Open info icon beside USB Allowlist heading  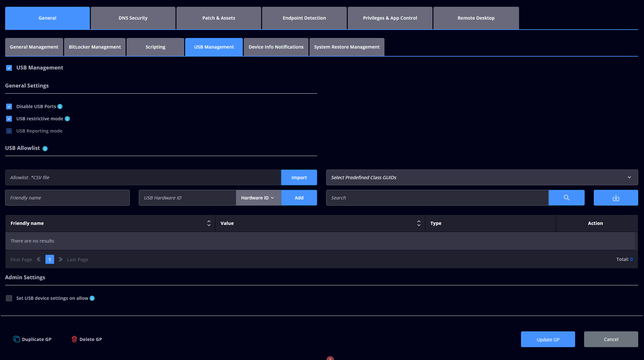coord(45,148)
